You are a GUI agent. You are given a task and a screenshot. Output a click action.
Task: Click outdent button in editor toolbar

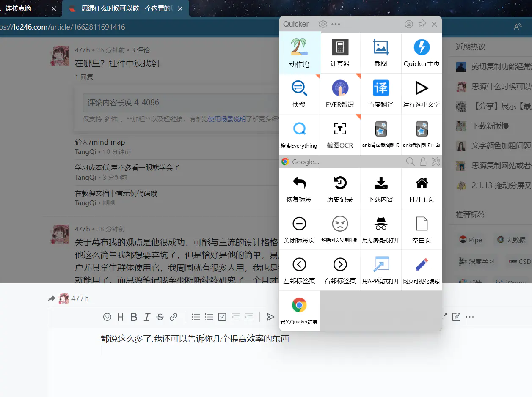pos(235,317)
